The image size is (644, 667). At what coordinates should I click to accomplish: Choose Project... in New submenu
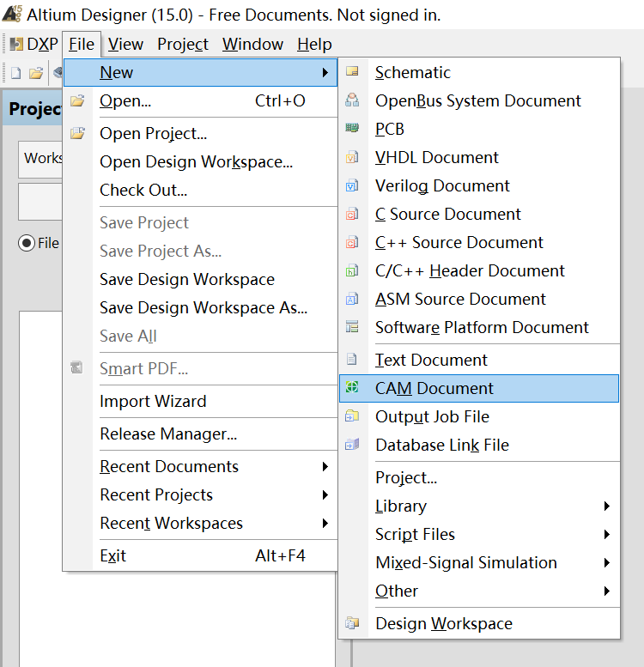(x=479, y=477)
